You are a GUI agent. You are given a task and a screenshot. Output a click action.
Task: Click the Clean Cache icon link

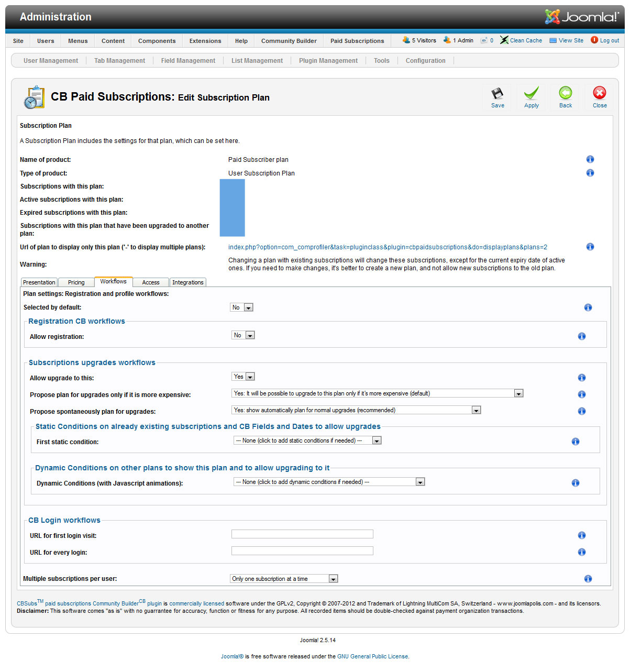(521, 40)
